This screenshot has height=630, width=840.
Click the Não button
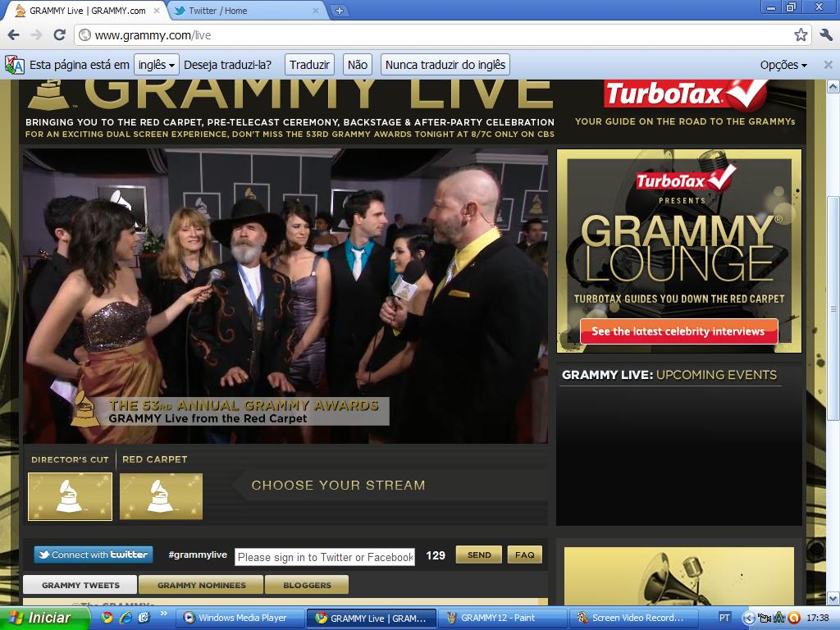(x=358, y=65)
